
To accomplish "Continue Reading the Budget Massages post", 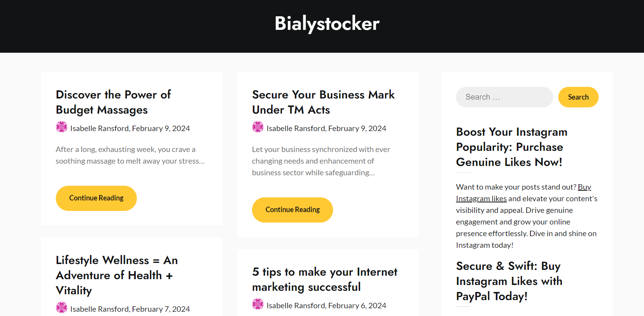I will click(96, 198).
